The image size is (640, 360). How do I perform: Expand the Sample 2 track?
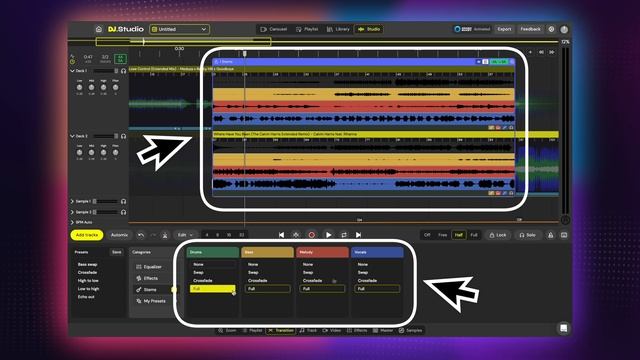(x=72, y=212)
